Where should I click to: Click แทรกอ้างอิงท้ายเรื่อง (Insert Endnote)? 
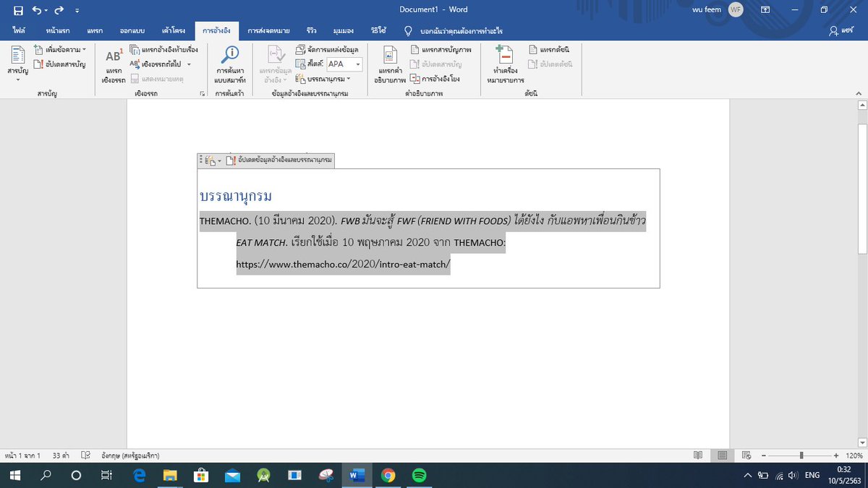pyautogui.click(x=163, y=49)
